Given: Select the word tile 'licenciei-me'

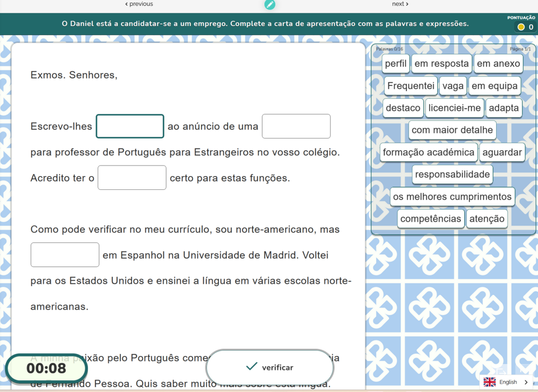Looking at the screenshot, I should click(x=455, y=108).
